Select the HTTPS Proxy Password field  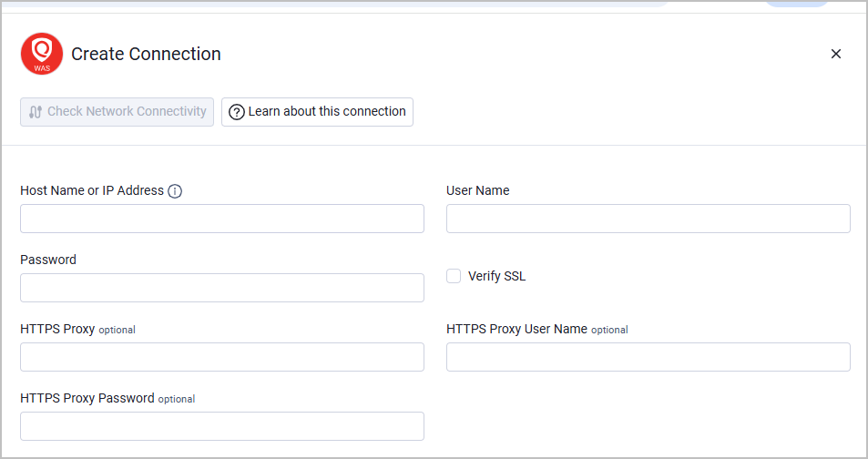click(x=222, y=426)
